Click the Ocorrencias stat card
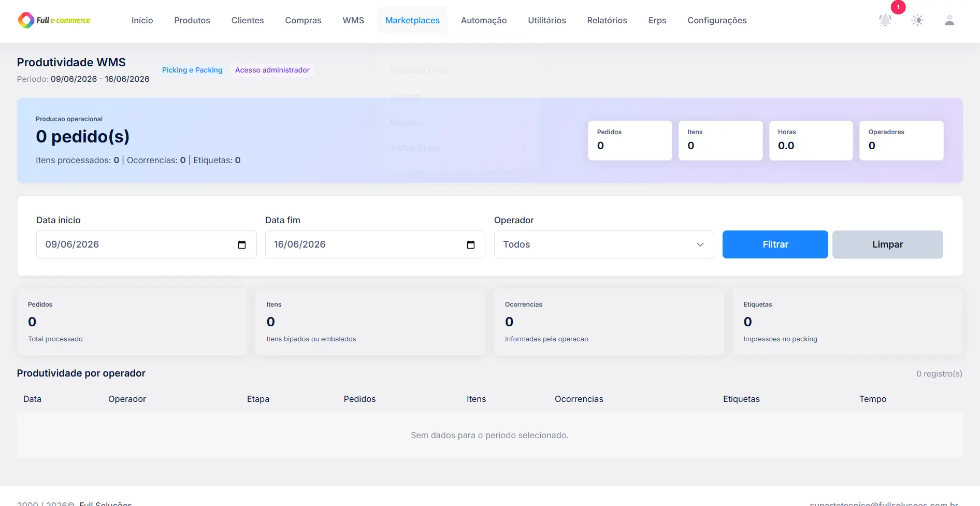 [x=609, y=322]
